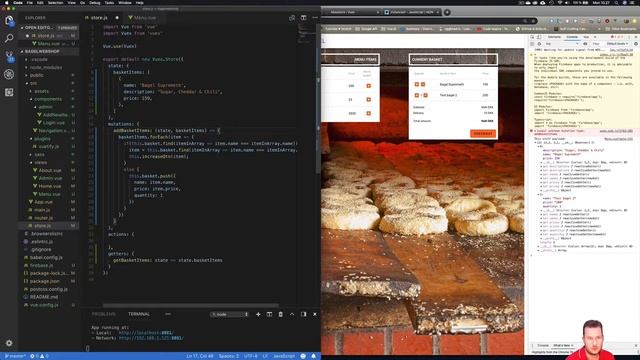Viewport: 640px width, 360px height.
Task: Open the Apple menu
Action: pyautogui.click(x=6, y=2)
